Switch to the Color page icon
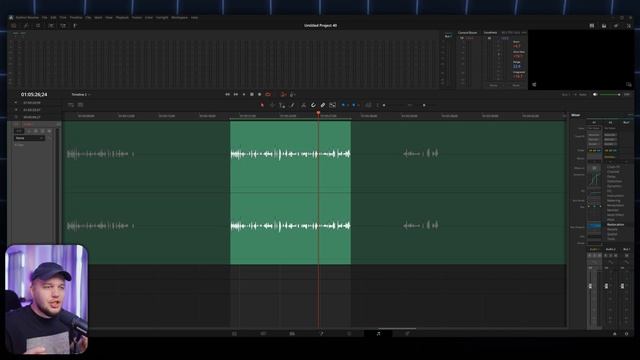 (x=349, y=333)
